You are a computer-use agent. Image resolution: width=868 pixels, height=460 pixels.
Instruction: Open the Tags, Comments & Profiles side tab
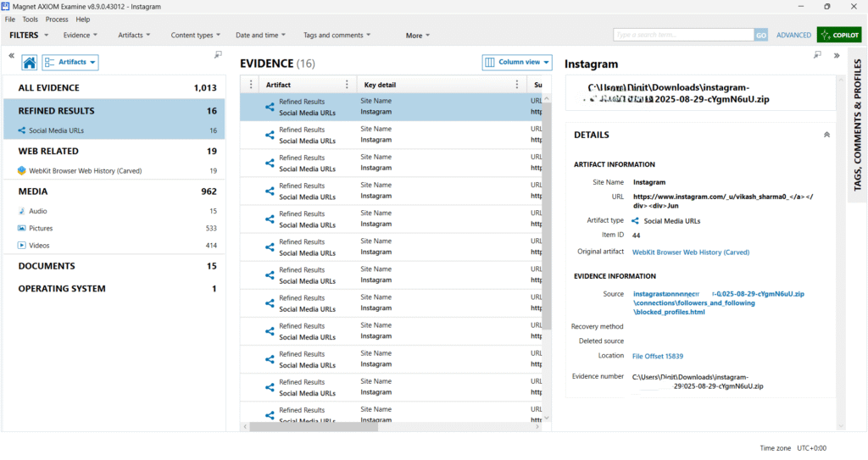tap(857, 125)
